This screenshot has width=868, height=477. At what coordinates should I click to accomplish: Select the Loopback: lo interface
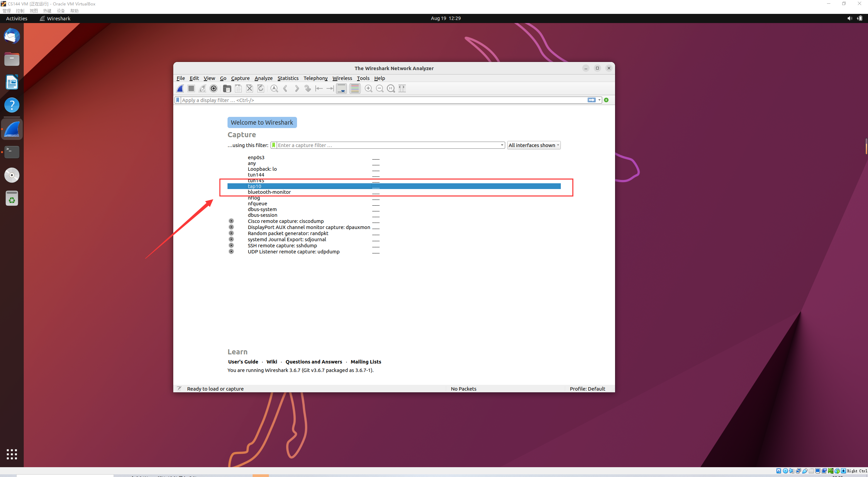click(x=394, y=169)
